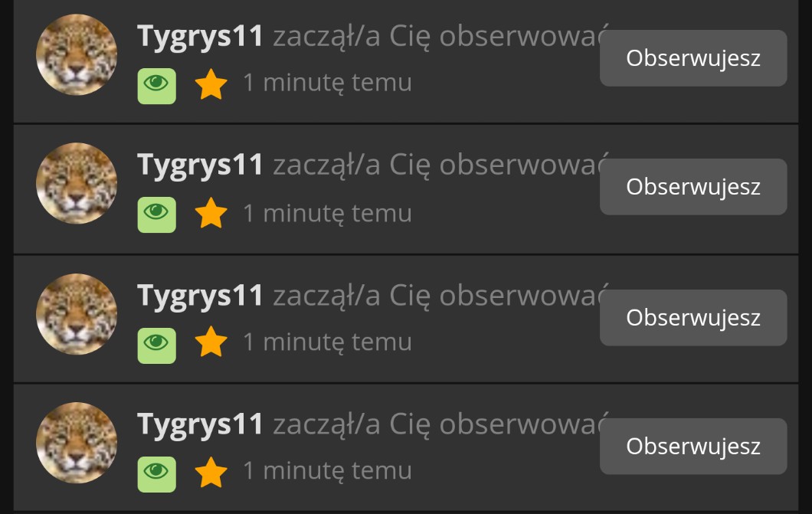The image size is (812, 514).
Task: Open Tygrys11 username in fourth notification
Action: [200, 425]
